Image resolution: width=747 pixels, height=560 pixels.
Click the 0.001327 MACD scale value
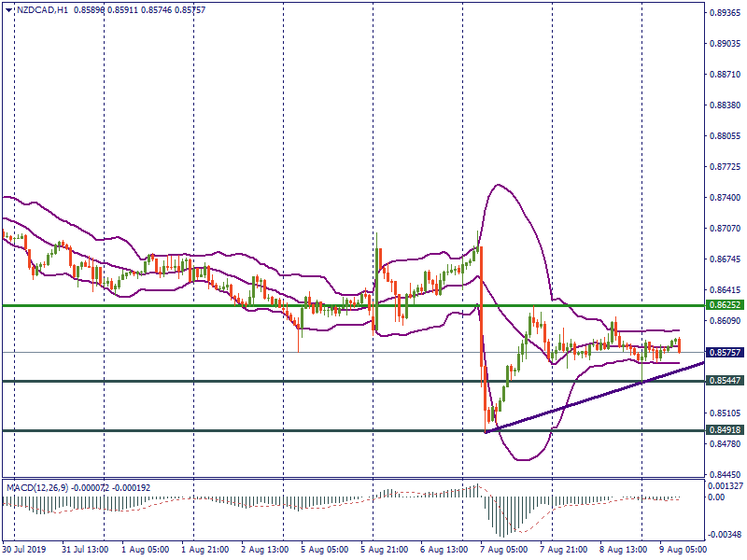click(726, 485)
